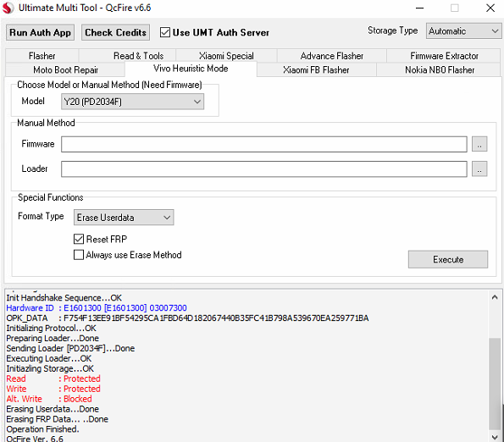Click 'Sending Loader [PD2034F]...Done' log line

[x=70, y=348]
